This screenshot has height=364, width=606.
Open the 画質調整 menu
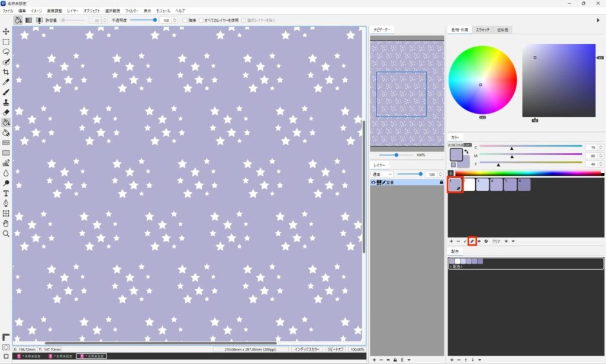(54, 11)
